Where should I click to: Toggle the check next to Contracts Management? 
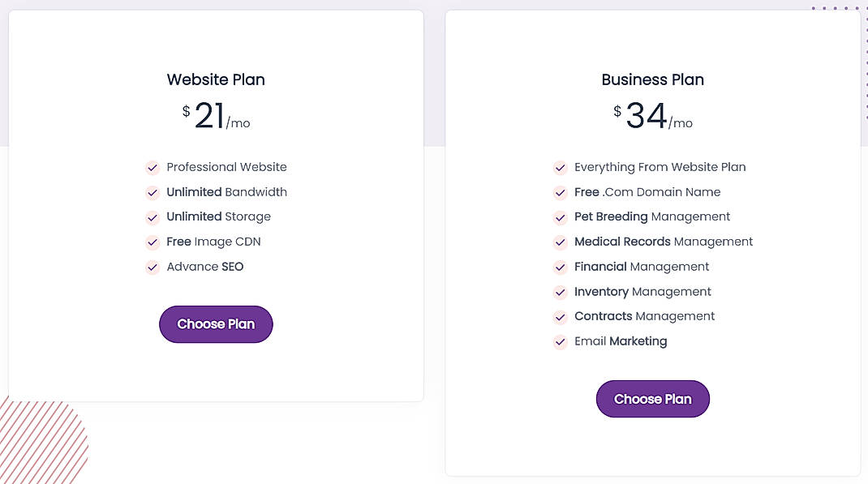click(561, 316)
